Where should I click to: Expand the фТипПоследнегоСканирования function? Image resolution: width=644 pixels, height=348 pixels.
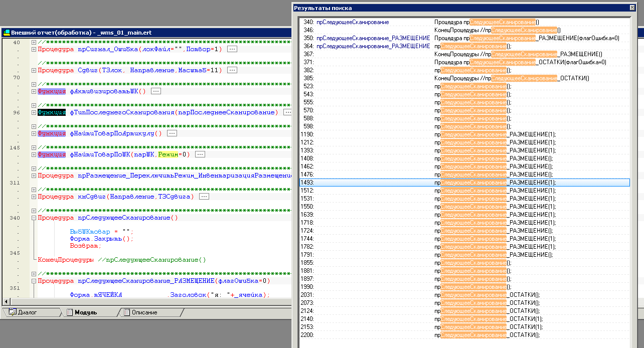click(x=34, y=112)
